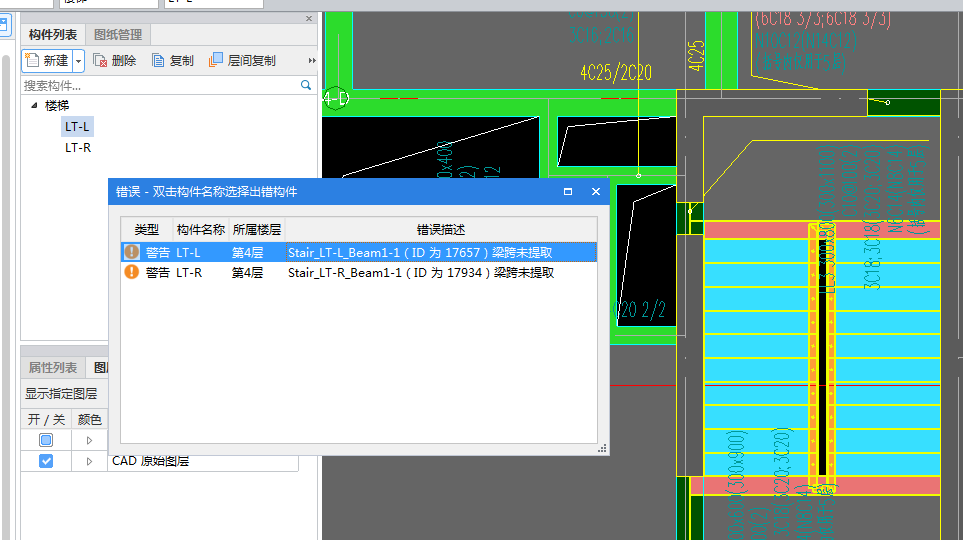Click the 错误描述 column header
The height and width of the screenshot is (540, 963).
tap(441, 230)
